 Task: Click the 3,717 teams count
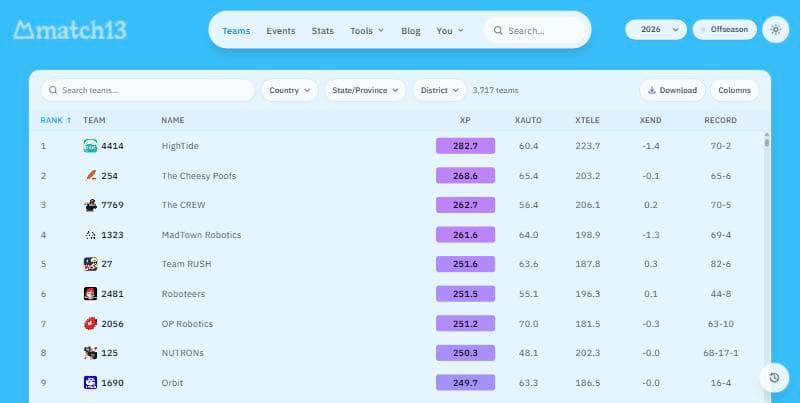(495, 90)
